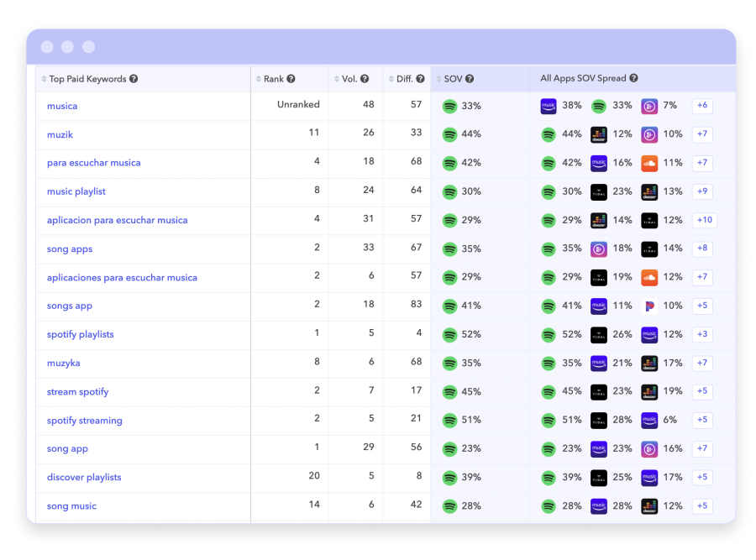Click the 52% SOV value for spotify playlists
The width and height of the screenshot is (756, 560).
(471, 334)
